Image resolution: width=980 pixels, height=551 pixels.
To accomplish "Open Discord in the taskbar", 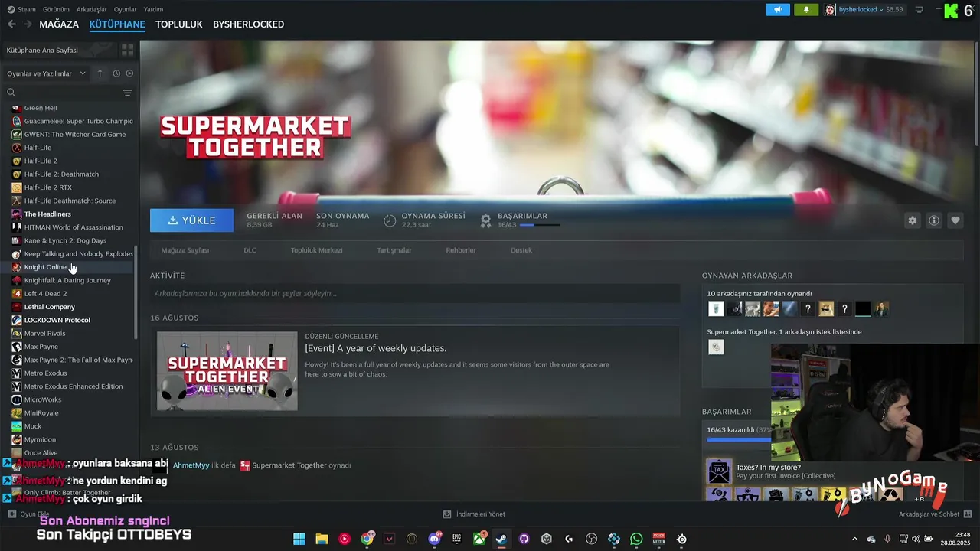I will coord(434,539).
